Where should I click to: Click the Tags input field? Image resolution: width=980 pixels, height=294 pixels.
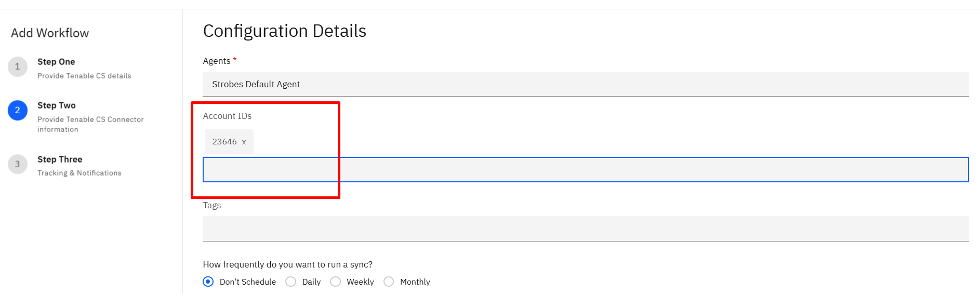pyautogui.click(x=586, y=229)
